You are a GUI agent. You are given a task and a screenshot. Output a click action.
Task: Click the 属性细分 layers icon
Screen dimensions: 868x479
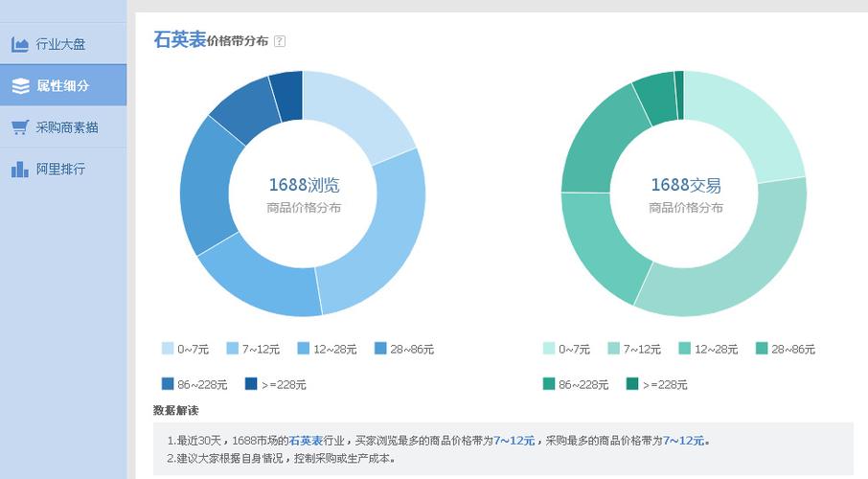coord(20,86)
